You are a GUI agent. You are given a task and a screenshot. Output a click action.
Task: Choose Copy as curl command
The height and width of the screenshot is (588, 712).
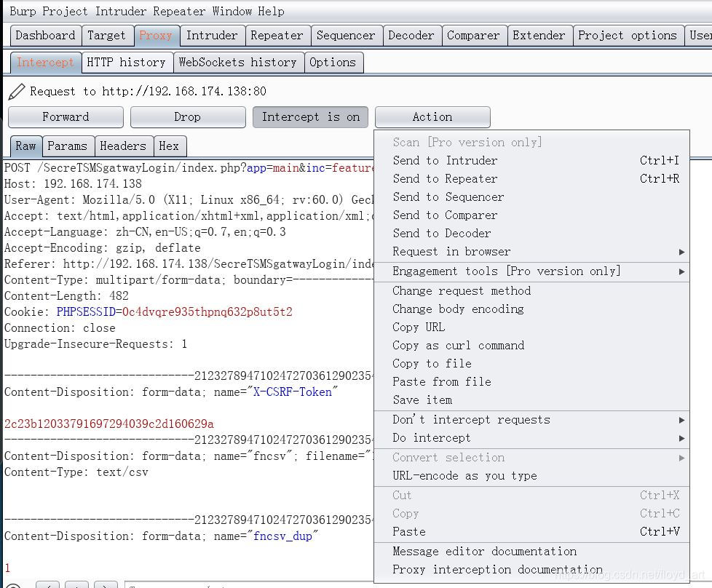click(531, 346)
